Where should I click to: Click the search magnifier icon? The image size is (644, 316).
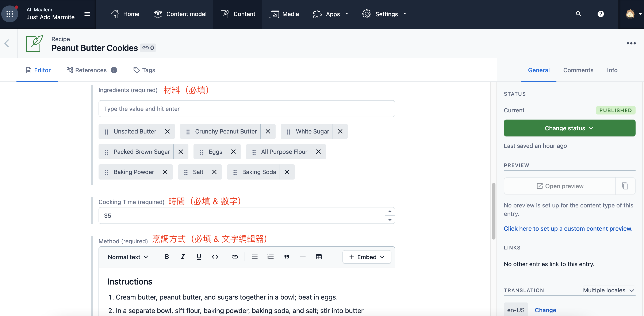click(x=579, y=14)
